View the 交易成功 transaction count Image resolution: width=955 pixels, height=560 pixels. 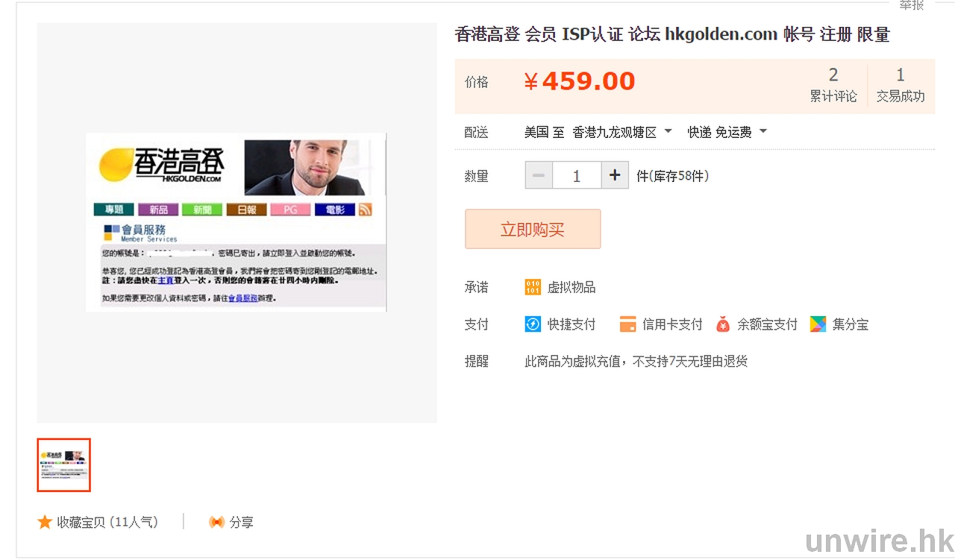click(x=900, y=84)
